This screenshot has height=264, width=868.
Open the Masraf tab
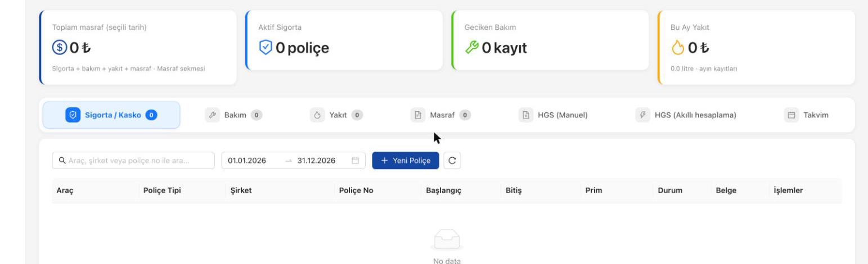coord(442,115)
